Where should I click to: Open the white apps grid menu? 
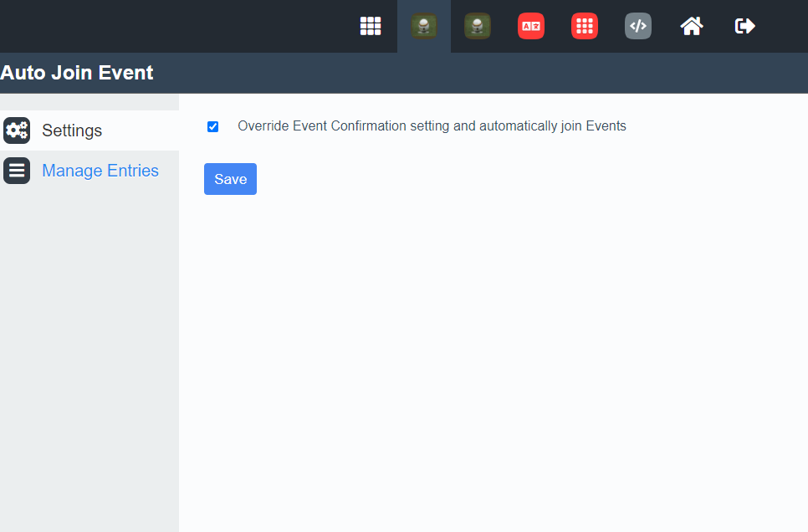point(371,26)
